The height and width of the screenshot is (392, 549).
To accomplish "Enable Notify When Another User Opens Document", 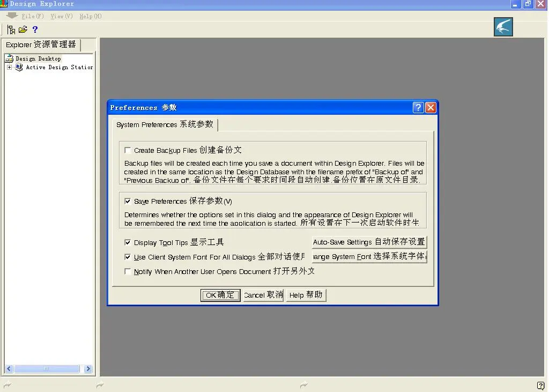I will point(128,271).
